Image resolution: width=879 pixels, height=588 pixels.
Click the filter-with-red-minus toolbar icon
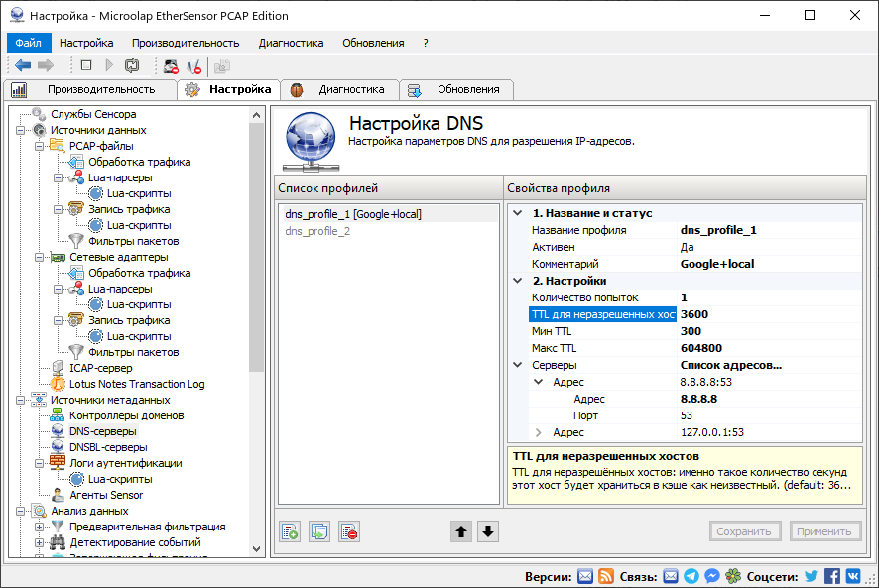pos(194,65)
